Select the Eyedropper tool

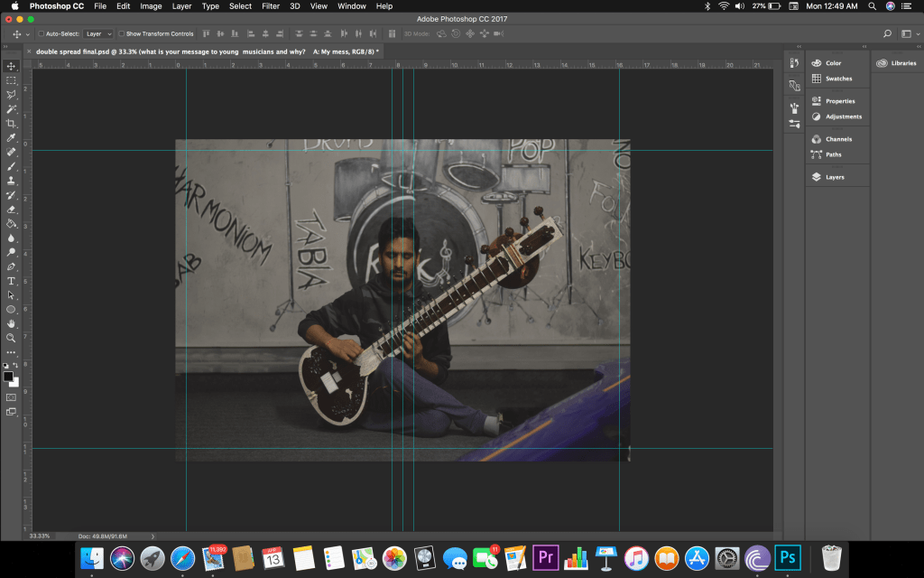[11, 137]
